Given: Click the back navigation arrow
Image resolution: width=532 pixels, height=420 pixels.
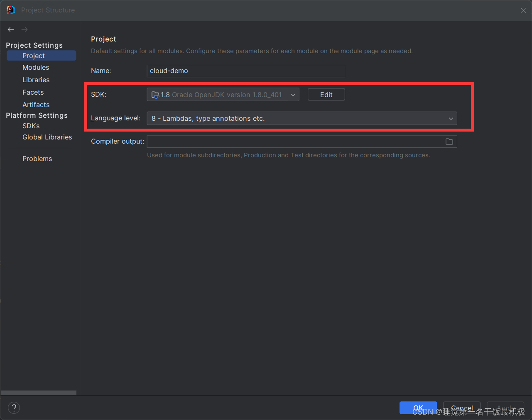Looking at the screenshot, I should pyautogui.click(x=11, y=29).
